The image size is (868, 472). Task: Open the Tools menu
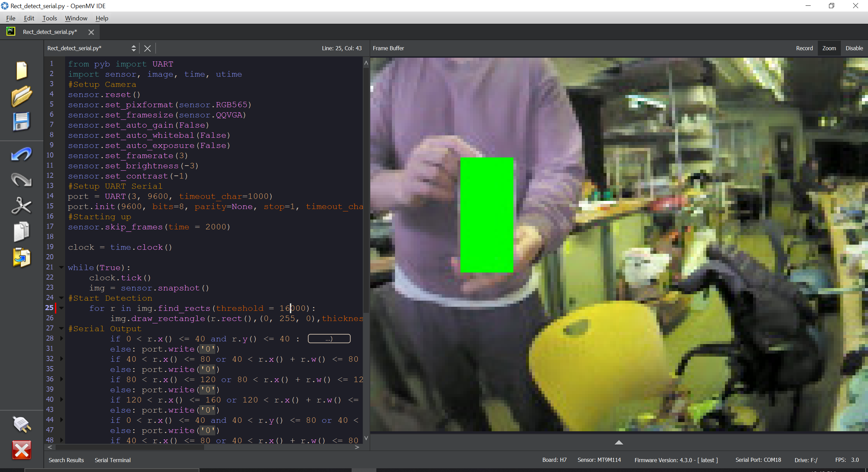click(50, 18)
